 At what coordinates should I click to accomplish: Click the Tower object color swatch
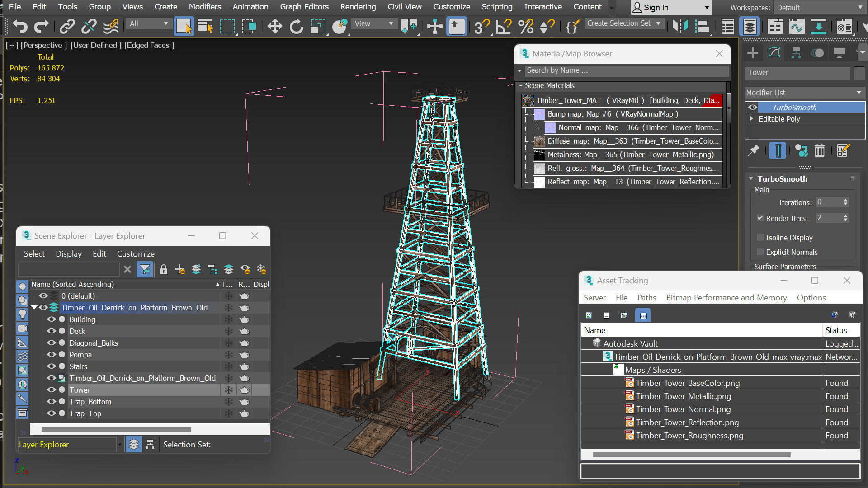pyautogui.click(x=859, y=72)
